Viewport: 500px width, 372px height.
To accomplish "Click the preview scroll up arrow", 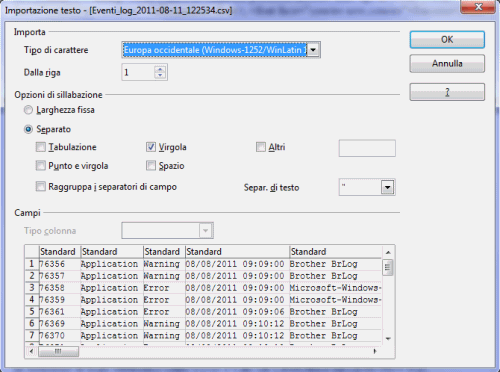I will point(388,252).
